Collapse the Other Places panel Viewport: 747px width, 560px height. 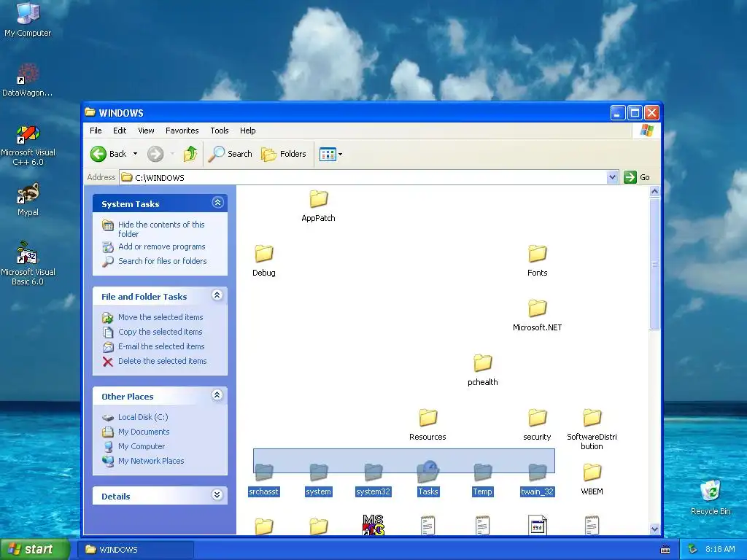coord(217,395)
